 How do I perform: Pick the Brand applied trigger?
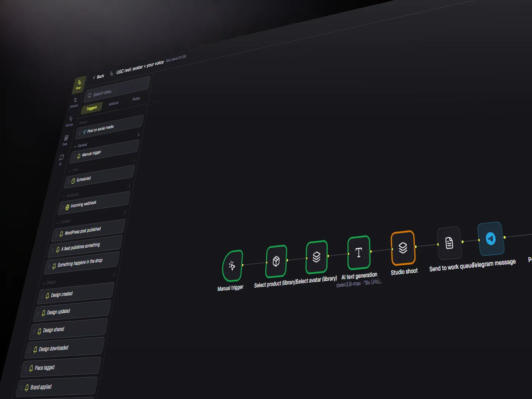coord(56,386)
